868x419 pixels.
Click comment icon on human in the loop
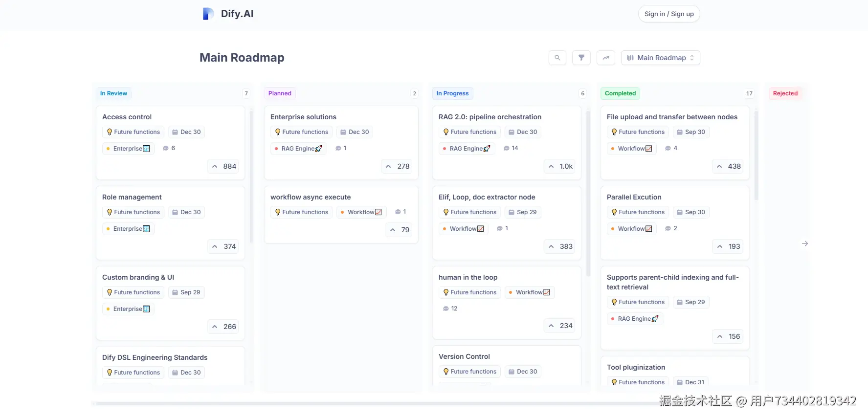pyautogui.click(x=446, y=309)
